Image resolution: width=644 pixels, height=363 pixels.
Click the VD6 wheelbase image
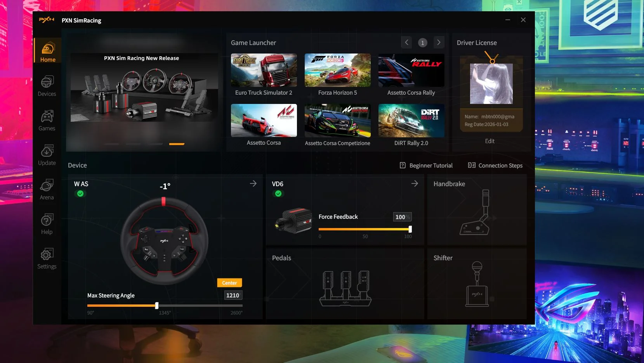click(294, 220)
